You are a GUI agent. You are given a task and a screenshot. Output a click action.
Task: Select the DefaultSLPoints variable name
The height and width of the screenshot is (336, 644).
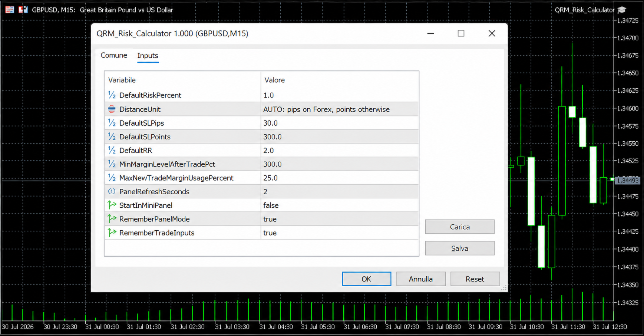pos(145,137)
